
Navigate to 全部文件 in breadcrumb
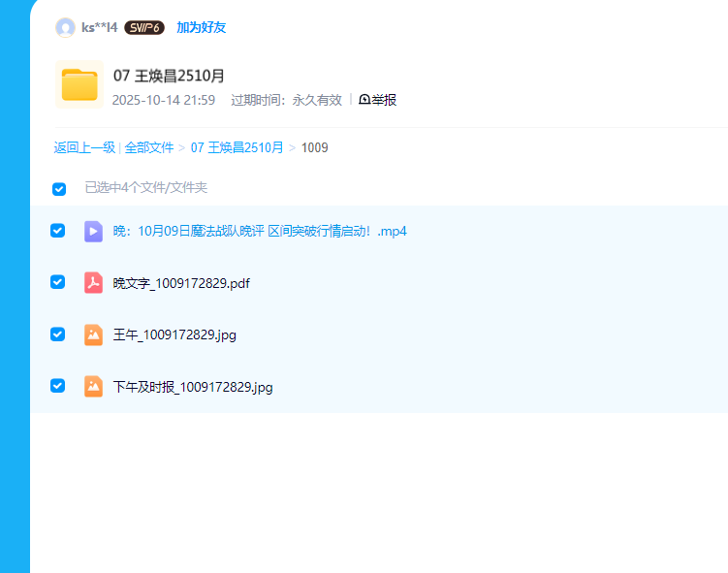(x=148, y=147)
